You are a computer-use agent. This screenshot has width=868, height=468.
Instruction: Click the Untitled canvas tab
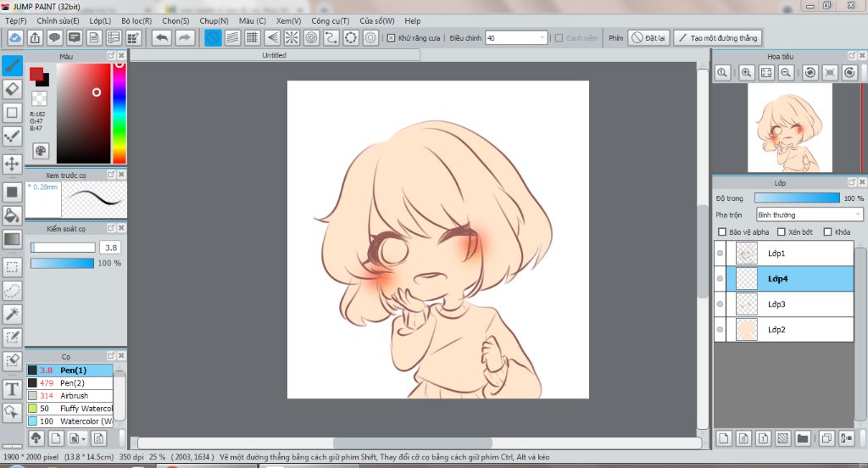[275, 55]
